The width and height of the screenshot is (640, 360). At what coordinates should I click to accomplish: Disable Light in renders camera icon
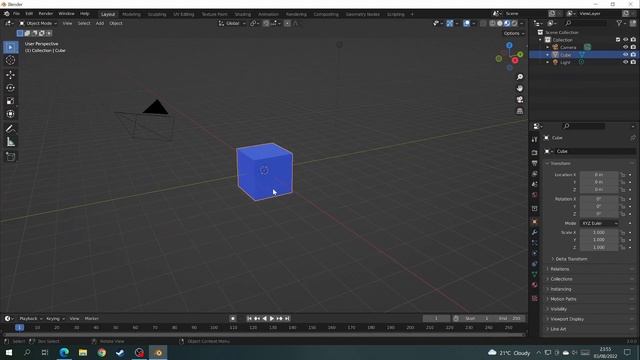[x=633, y=62]
